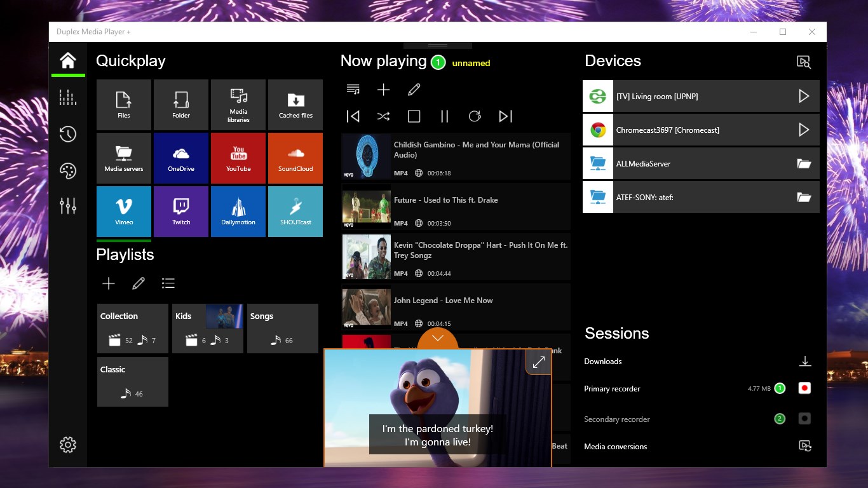
Task: Toggle shuffle playback
Action: pyautogui.click(x=383, y=116)
